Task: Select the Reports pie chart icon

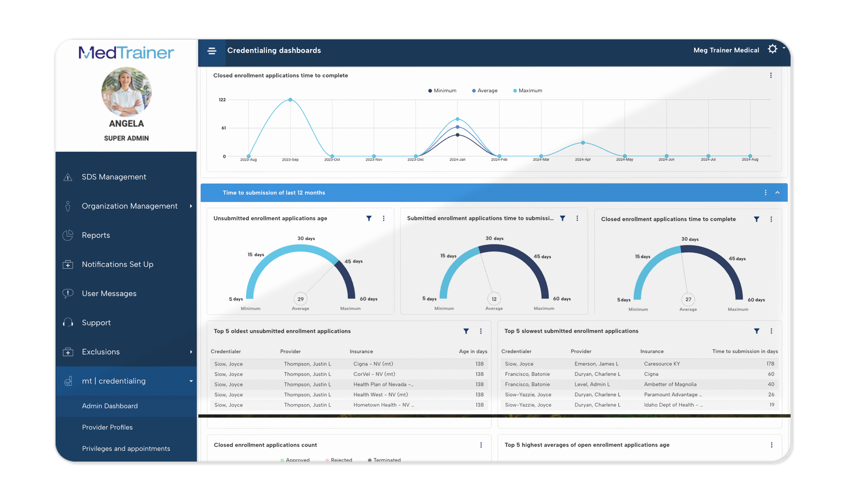Action: coord(68,235)
